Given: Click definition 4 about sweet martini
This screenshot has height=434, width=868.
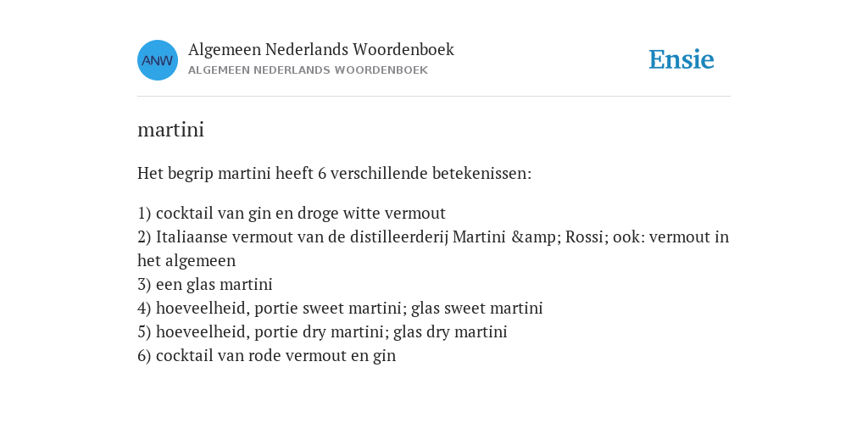Looking at the screenshot, I should [x=340, y=309].
